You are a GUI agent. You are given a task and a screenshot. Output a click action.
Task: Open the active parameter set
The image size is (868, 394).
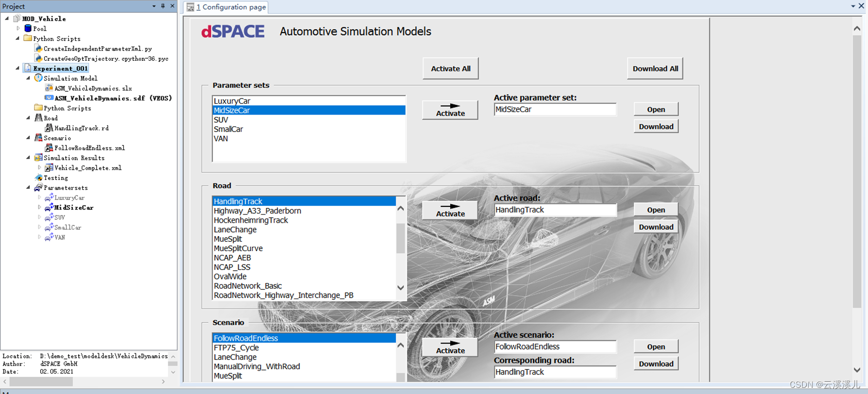coord(656,109)
